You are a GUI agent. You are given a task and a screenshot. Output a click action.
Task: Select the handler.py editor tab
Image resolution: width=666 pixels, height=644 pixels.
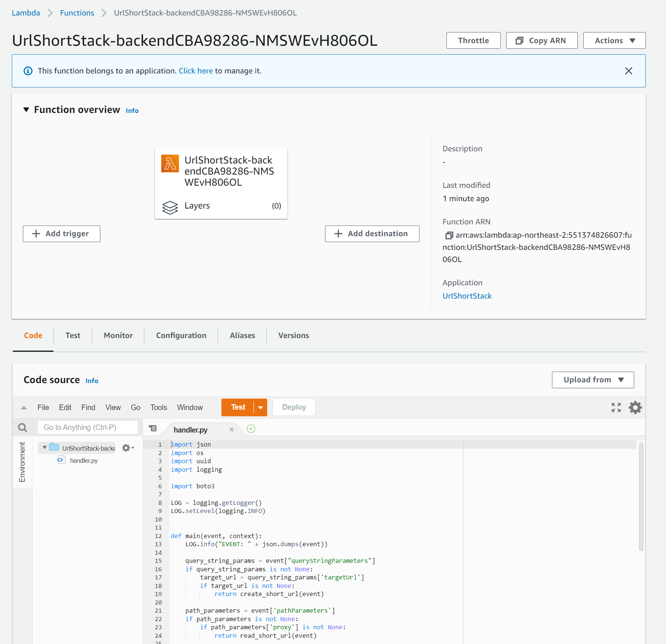(x=191, y=430)
